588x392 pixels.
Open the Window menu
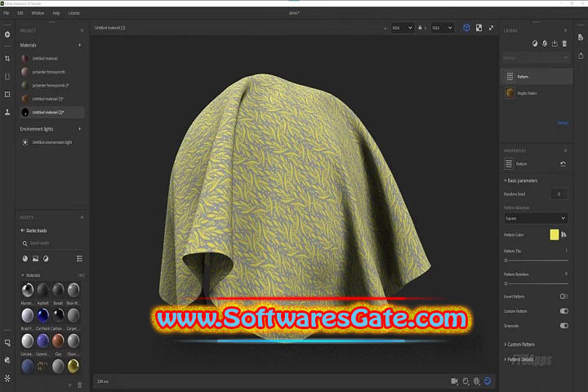(x=38, y=13)
